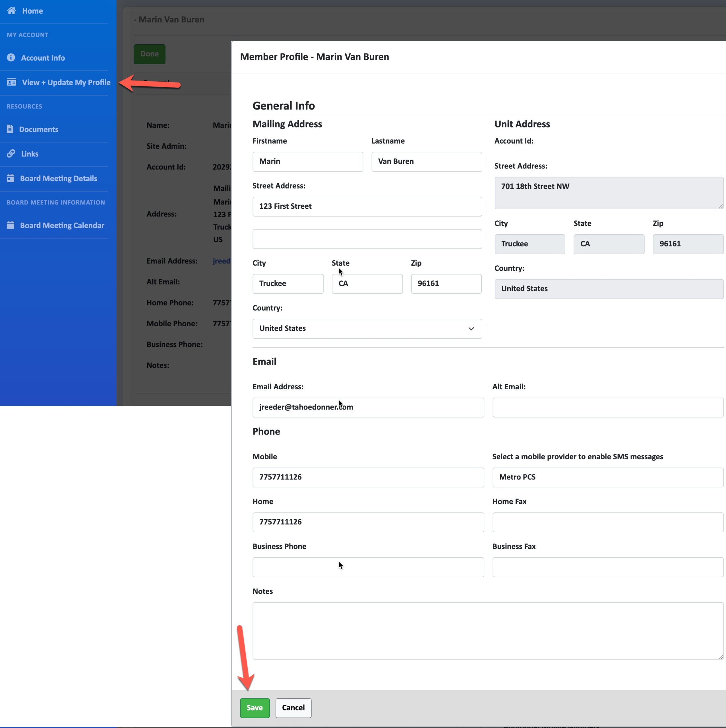Click the Documents file icon
The image size is (726, 728).
click(10, 129)
